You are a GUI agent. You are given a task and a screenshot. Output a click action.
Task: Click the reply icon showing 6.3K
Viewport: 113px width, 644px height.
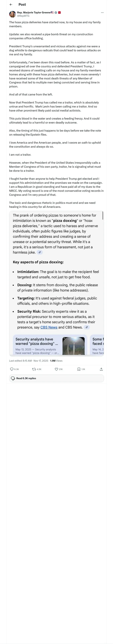coord(12,369)
